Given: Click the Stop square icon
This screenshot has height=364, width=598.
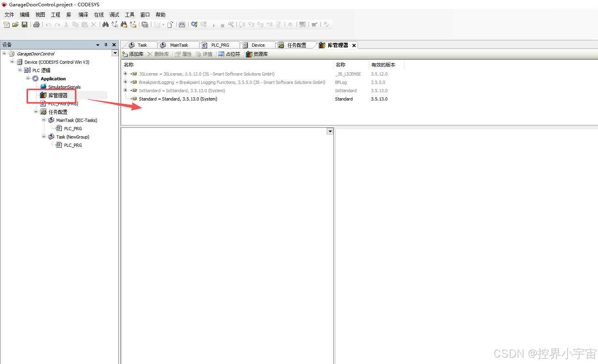Looking at the screenshot, I should [223, 25].
